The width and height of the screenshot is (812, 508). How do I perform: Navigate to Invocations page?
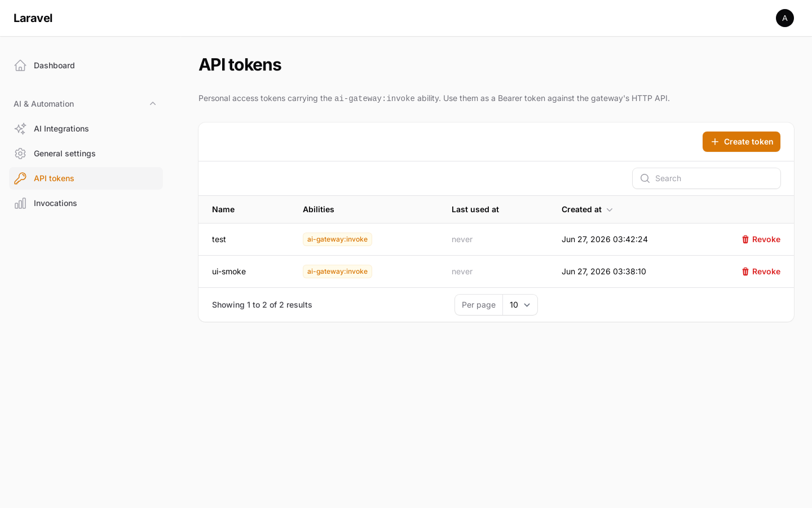coord(86,203)
